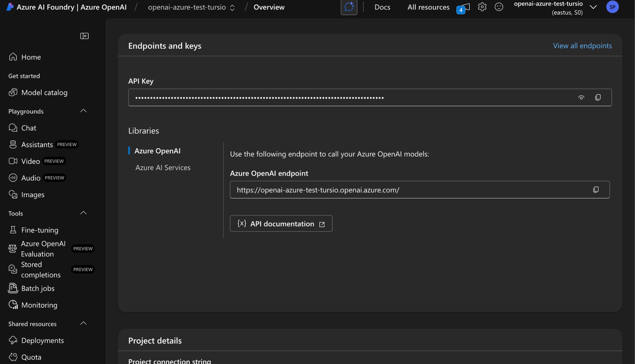This screenshot has height=364, width=635.
Task: Collapse the Playgrounds section
Action: (83, 111)
